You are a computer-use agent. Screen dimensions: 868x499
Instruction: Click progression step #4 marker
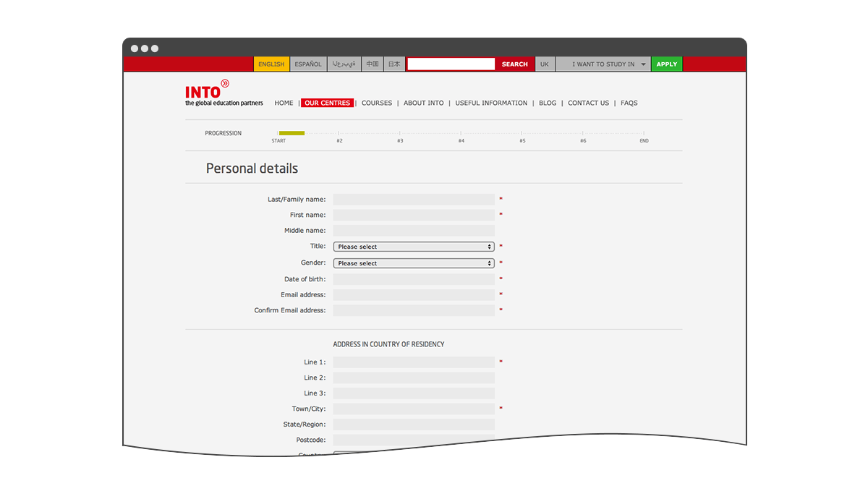461,140
